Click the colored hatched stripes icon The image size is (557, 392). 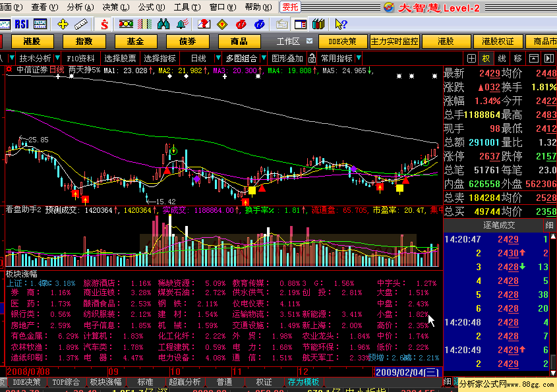pyautogui.click(x=144, y=24)
